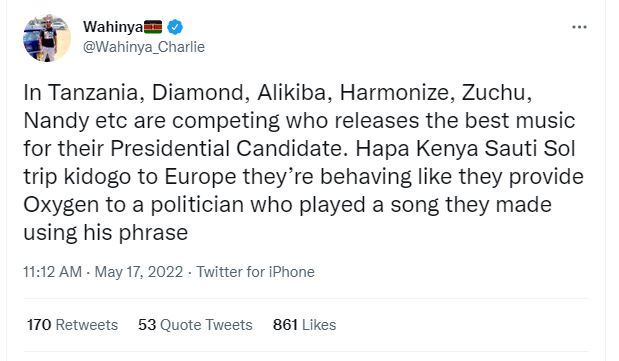
Task: View the 170 Retweets list
Action: [x=73, y=325]
